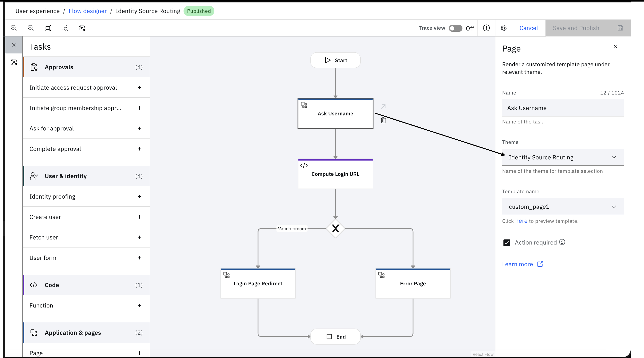Open flow settings gear icon
The height and width of the screenshot is (358, 644).
click(504, 28)
